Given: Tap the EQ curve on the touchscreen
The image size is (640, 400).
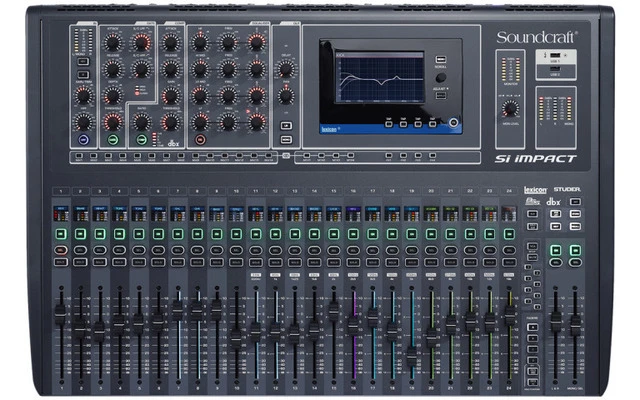Looking at the screenshot, I should [x=380, y=79].
